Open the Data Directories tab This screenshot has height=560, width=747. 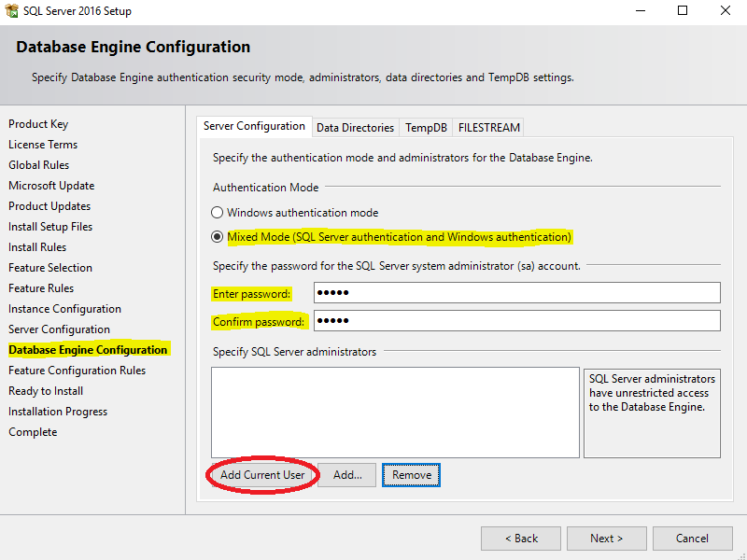click(356, 128)
